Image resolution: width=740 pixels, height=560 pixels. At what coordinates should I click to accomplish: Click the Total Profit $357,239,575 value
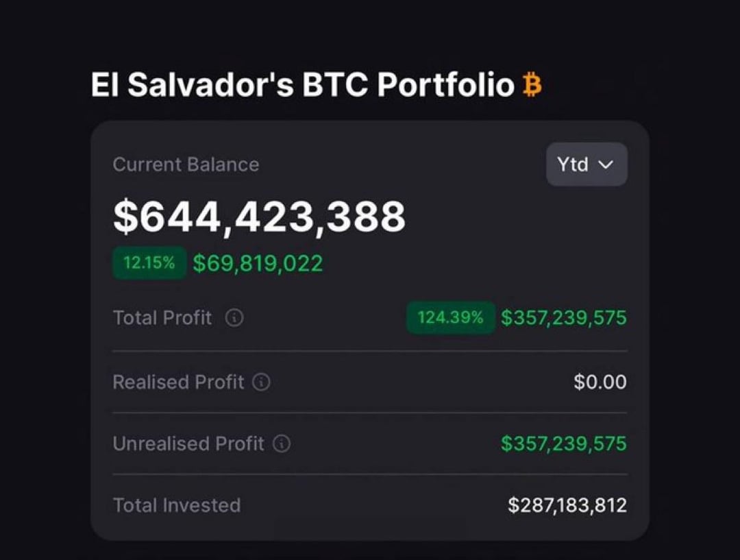(563, 318)
